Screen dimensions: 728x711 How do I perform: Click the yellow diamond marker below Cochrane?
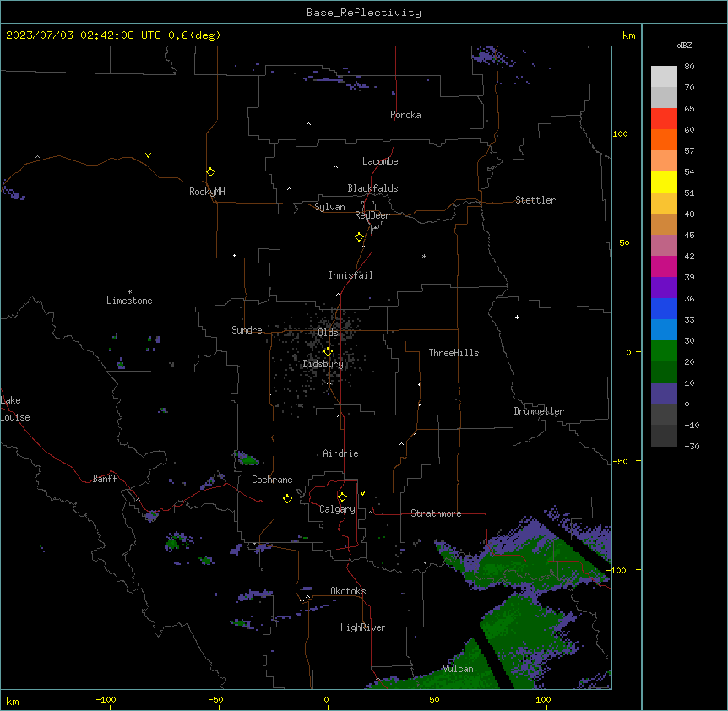click(287, 498)
